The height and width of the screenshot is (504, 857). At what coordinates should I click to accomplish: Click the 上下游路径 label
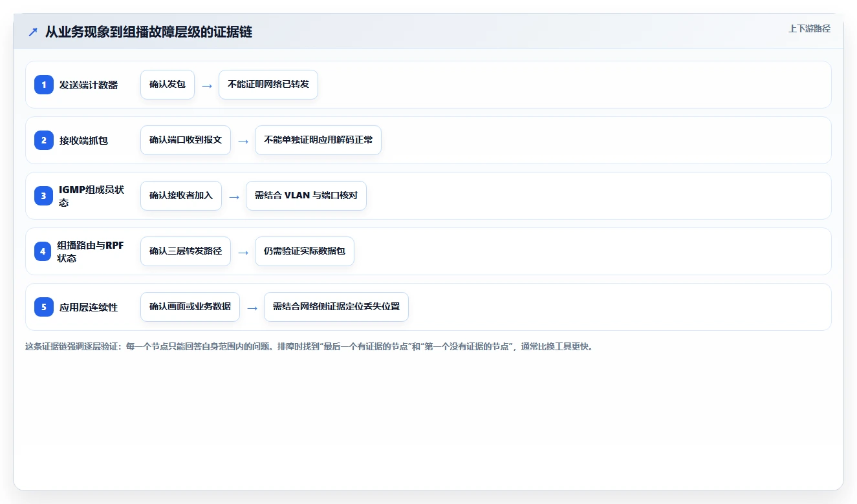tap(809, 28)
